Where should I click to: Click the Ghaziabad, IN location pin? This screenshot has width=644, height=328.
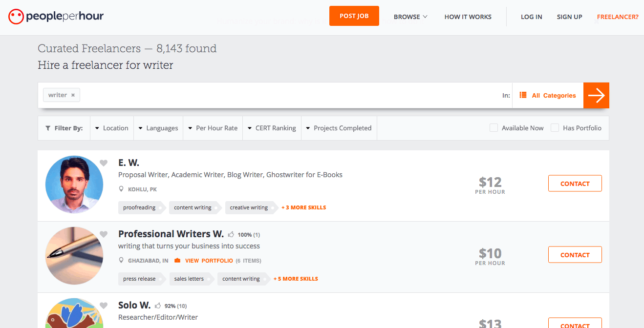(x=121, y=260)
